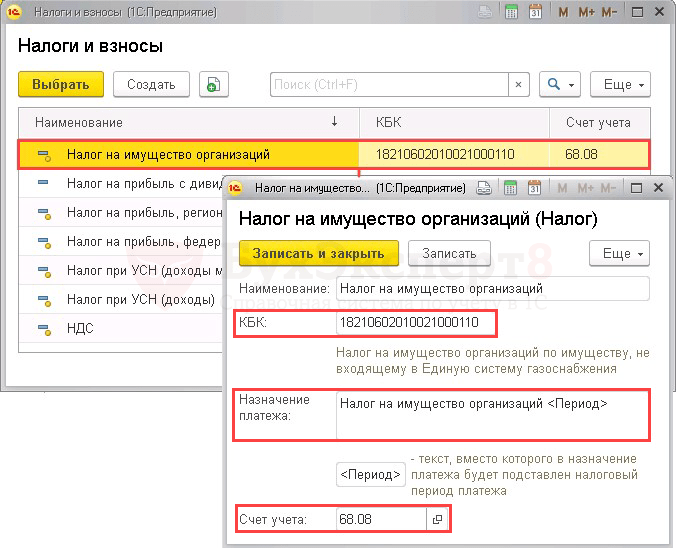Click M+ button in Налоги и взносы titlebar

(x=587, y=12)
